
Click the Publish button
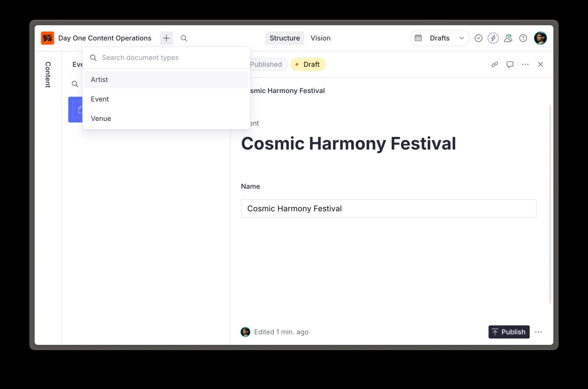click(509, 332)
